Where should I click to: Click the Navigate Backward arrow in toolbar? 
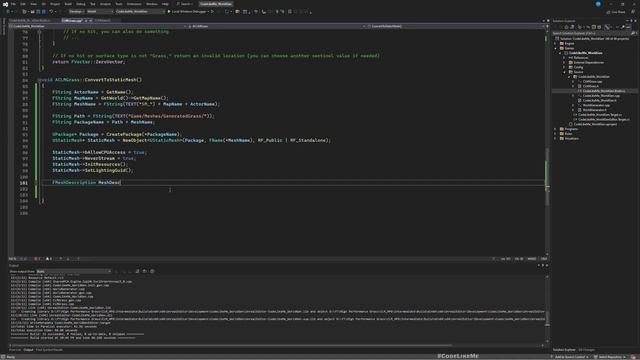click(8, 12)
